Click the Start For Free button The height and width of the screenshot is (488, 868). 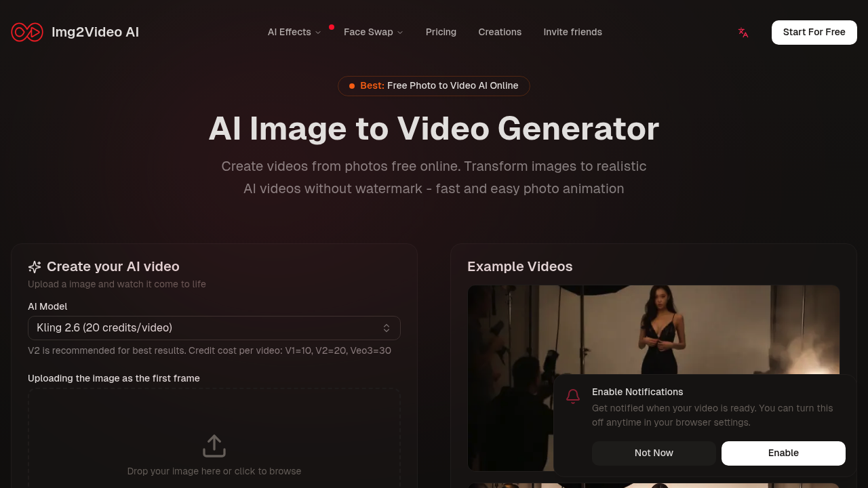(x=814, y=32)
